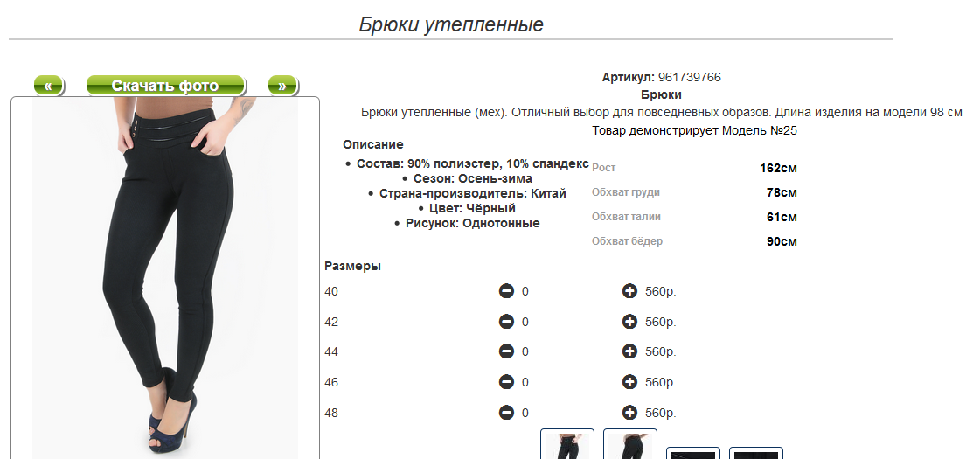
Task: Click the Сезон: Осень-зима line
Action: [x=472, y=179]
